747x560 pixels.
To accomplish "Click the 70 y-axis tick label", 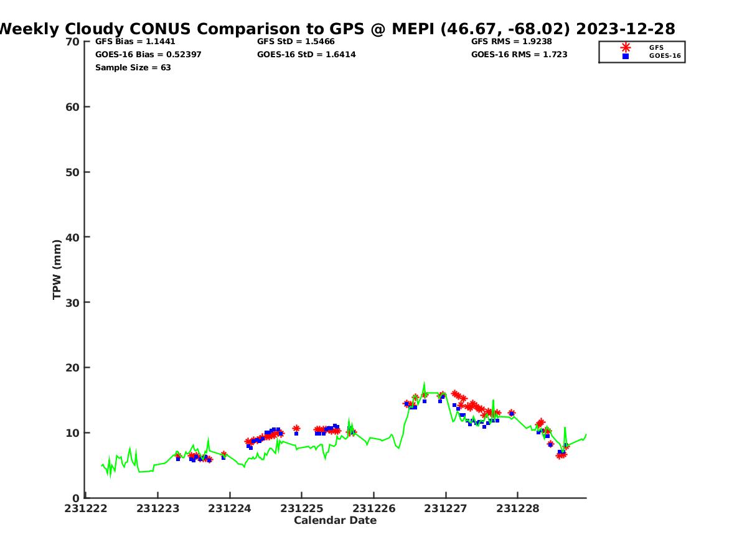I will pos(72,42).
